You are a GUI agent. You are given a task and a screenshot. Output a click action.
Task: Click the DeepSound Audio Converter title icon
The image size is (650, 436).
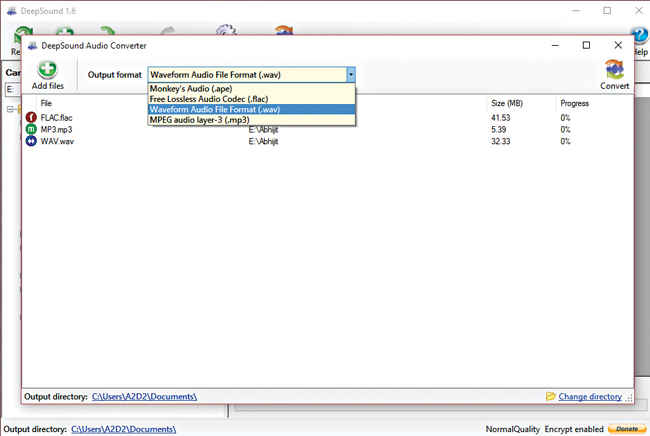tap(32, 46)
